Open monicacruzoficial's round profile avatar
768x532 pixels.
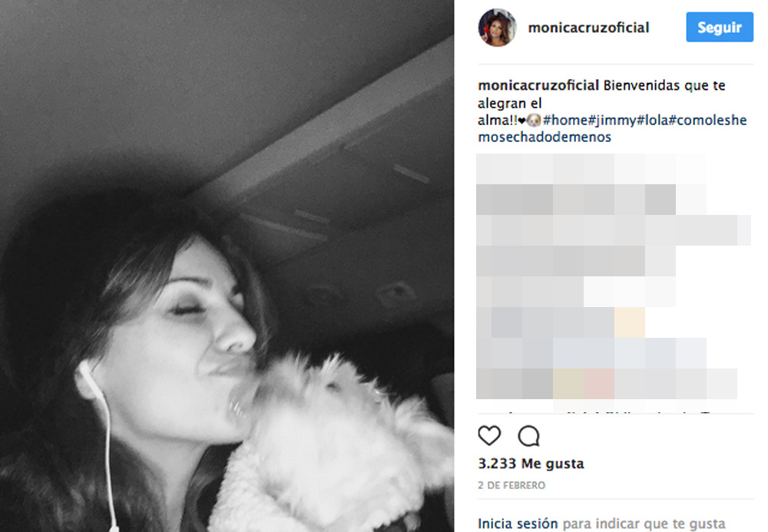(497, 28)
